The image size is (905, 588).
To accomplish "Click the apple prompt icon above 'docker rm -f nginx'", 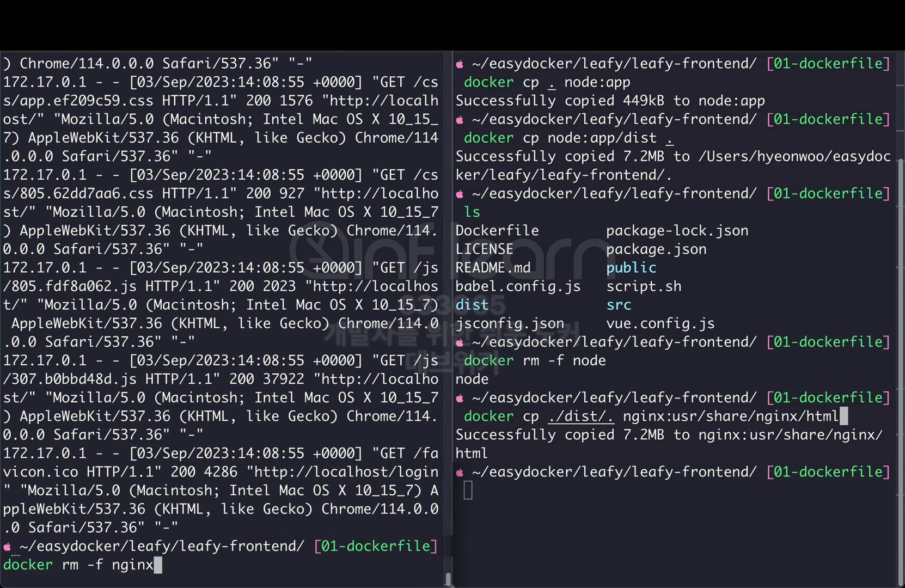I will [8, 547].
